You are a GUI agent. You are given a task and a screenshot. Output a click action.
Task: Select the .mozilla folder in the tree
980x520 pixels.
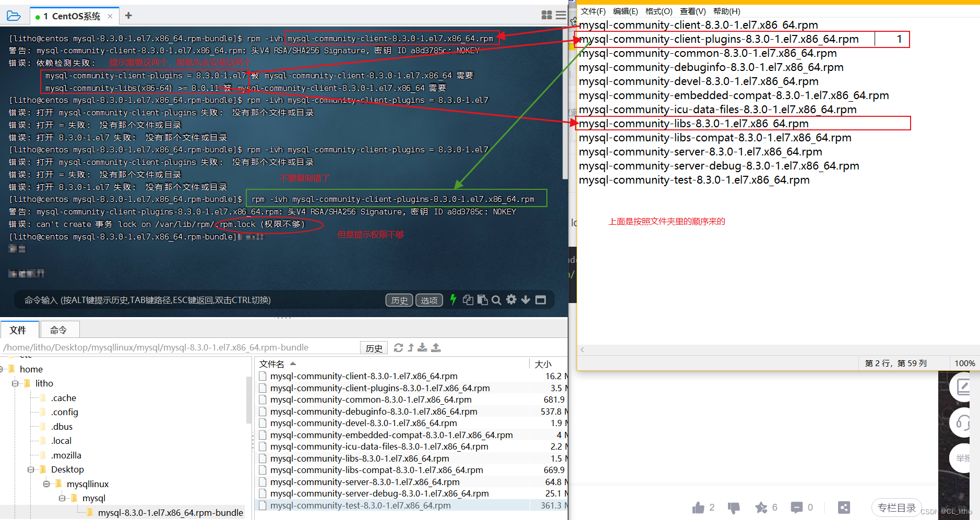[x=66, y=455]
